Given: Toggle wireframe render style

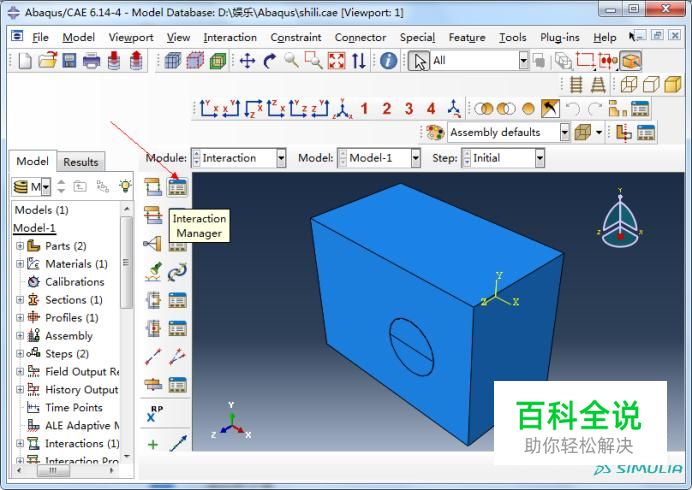Looking at the screenshot, I should 628,84.
